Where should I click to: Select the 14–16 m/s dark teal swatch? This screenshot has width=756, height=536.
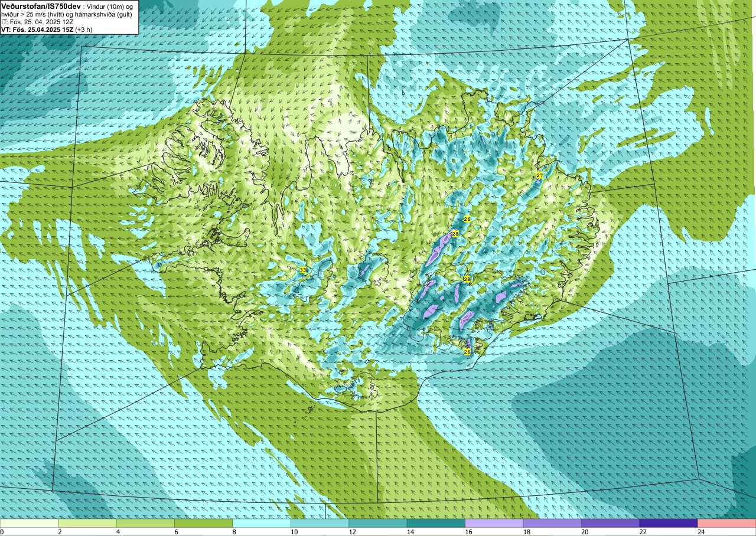point(436,524)
